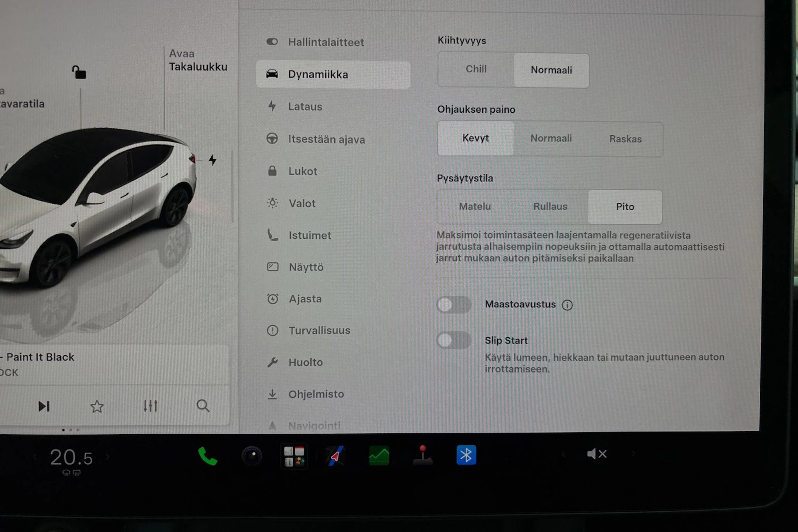798x532 pixels.
Task: Open climate controls via 20.5 temperature
Action: (x=71, y=457)
